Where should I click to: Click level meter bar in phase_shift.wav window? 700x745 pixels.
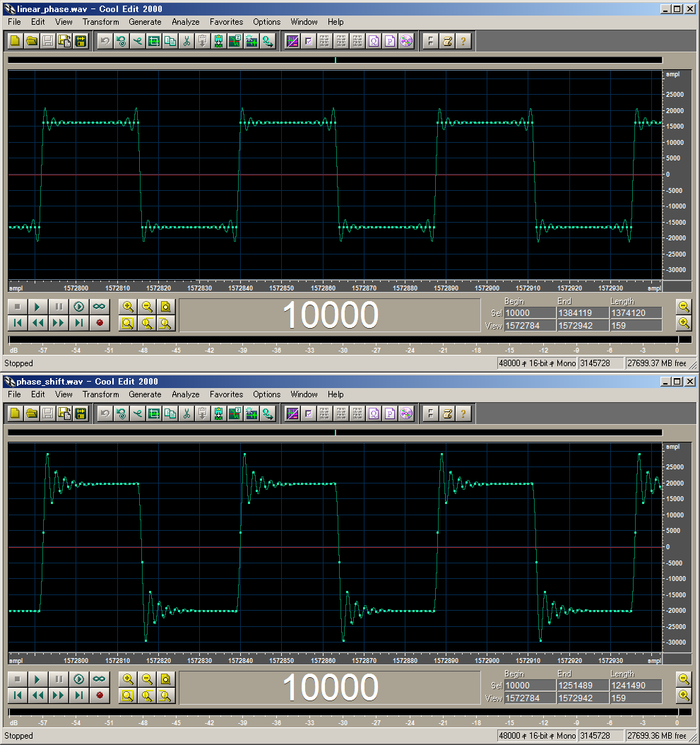(350, 712)
